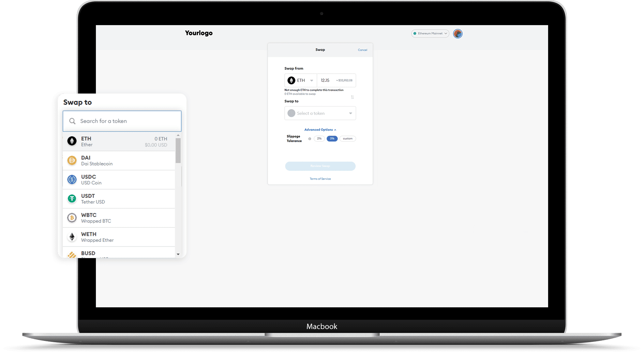Click the token search input field
This screenshot has width=644, height=352.
click(122, 121)
